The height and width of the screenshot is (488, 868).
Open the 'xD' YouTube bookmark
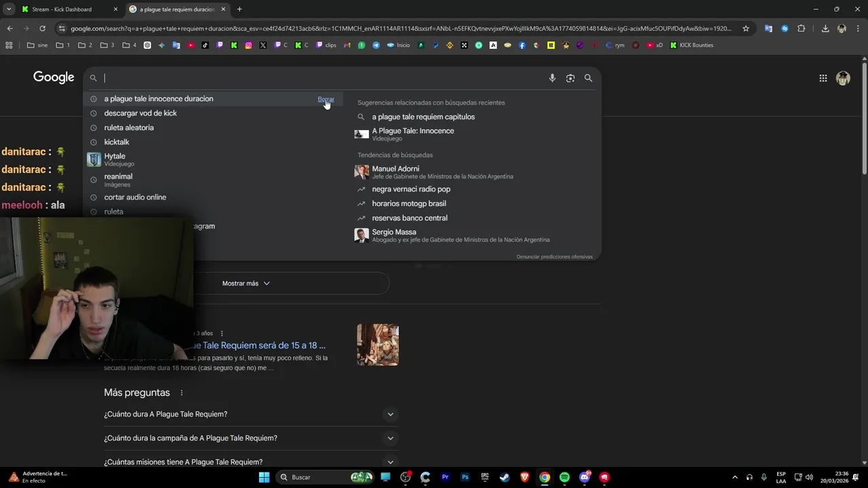tap(655, 45)
